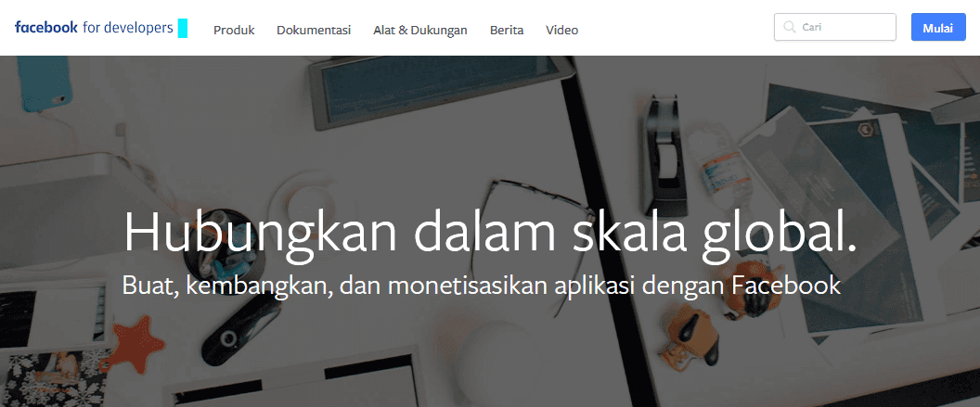Click the facebook wordmark logo
The width and height of the screenshot is (980, 407).
(46, 28)
